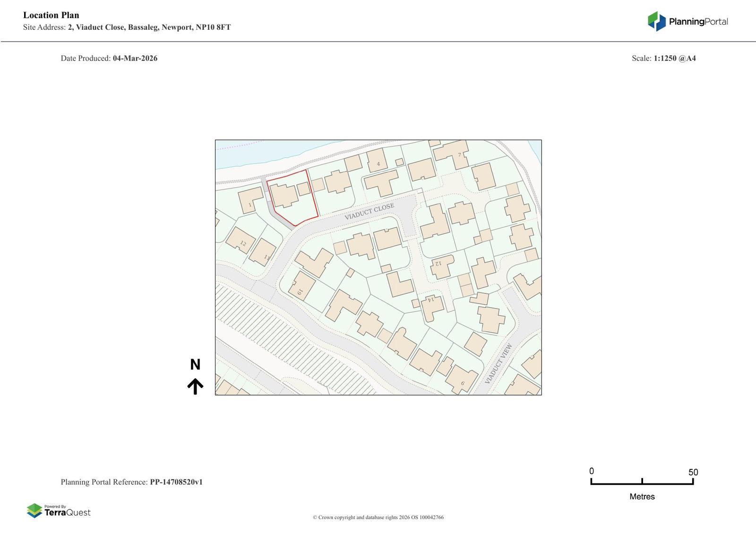
Task: Click the building numbered 14 on the map
Action: coord(432,307)
